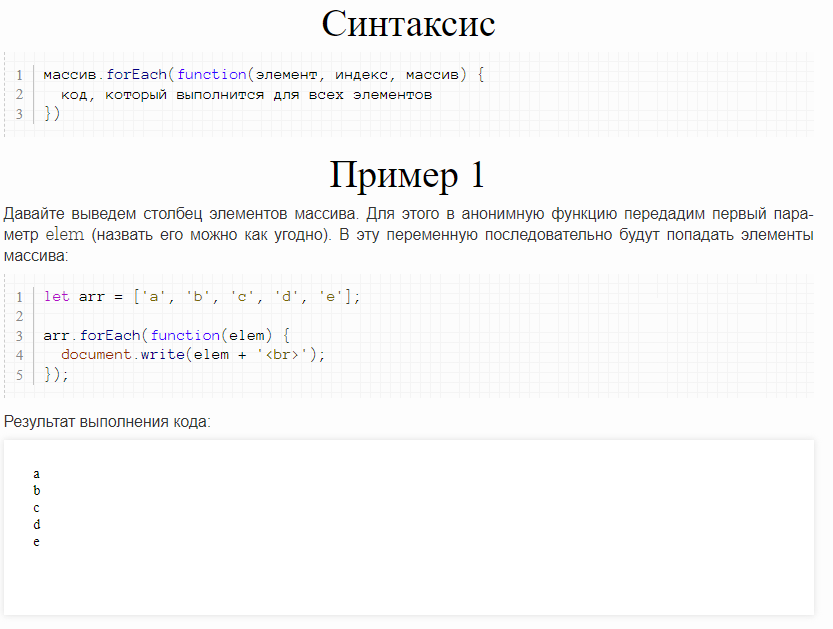This screenshot has height=629, width=833.
Task: Click the output letter "d"
Action: click(x=37, y=524)
